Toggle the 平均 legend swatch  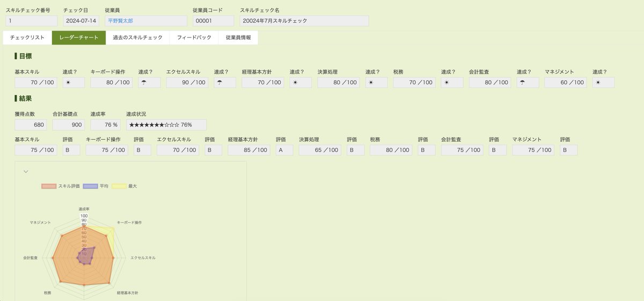click(x=90, y=186)
